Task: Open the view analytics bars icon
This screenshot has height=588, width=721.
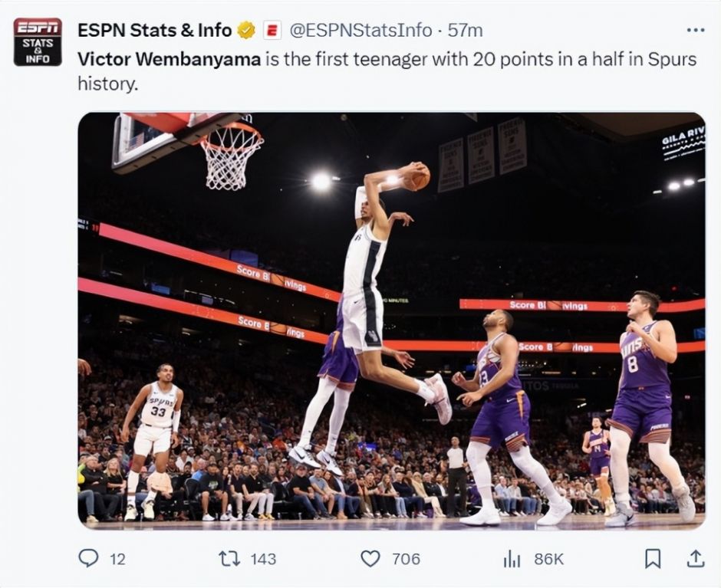Action: [512, 559]
